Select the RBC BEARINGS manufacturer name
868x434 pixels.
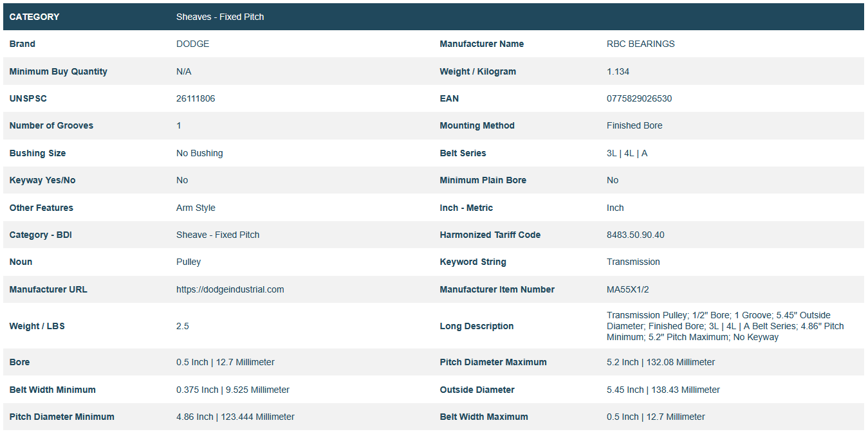coord(640,44)
